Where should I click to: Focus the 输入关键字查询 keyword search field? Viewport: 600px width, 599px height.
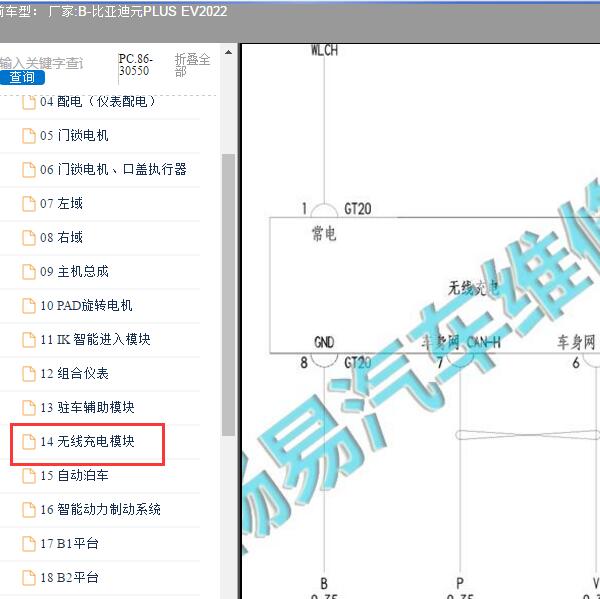(41, 63)
